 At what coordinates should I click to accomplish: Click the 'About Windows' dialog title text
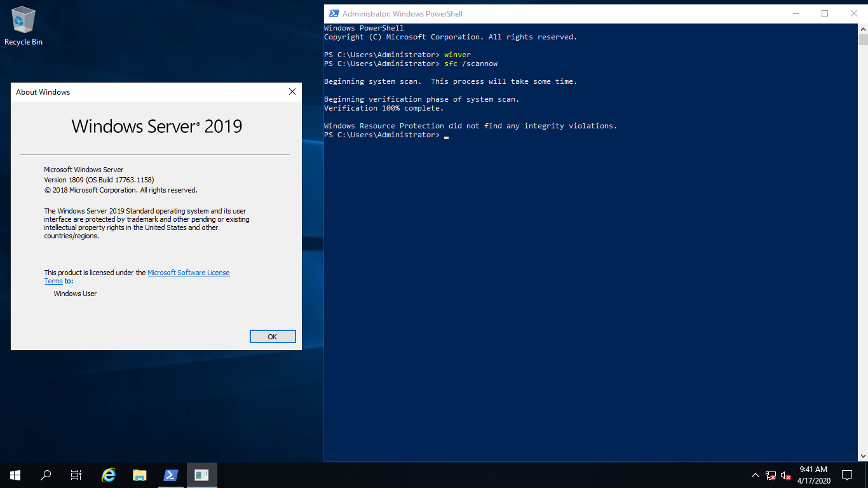point(43,91)
